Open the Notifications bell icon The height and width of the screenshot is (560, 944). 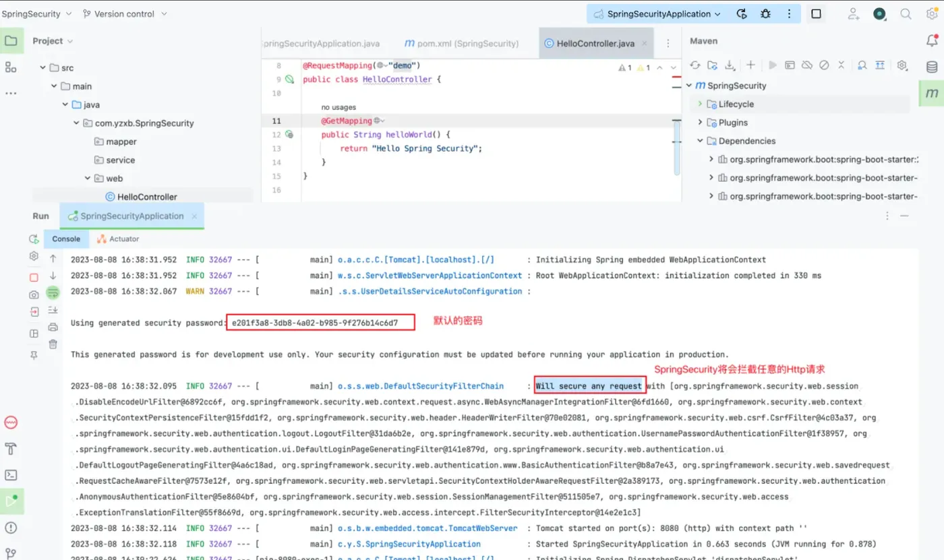click(932, 41)
